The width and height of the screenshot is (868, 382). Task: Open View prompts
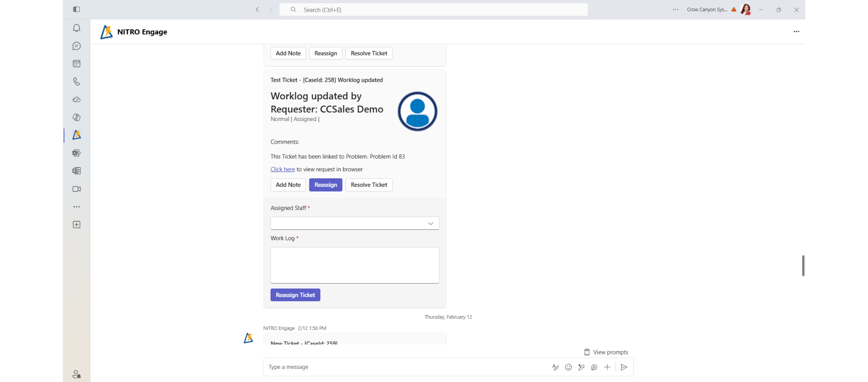coord(606,352)
